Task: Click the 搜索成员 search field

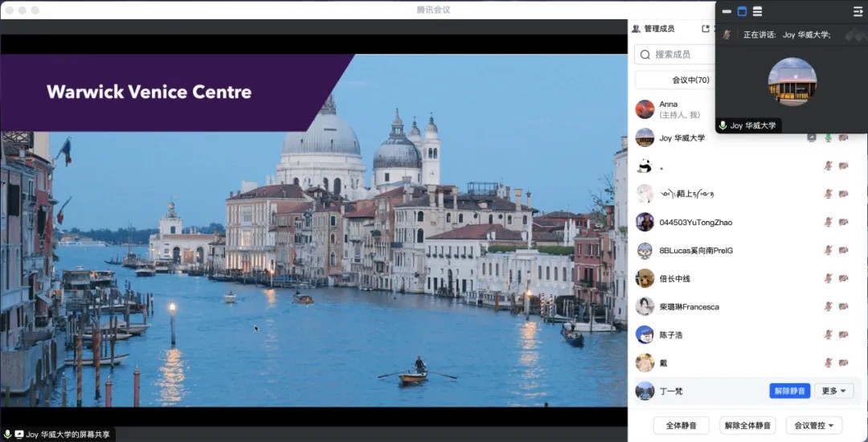Action: [x=675, y=54]
